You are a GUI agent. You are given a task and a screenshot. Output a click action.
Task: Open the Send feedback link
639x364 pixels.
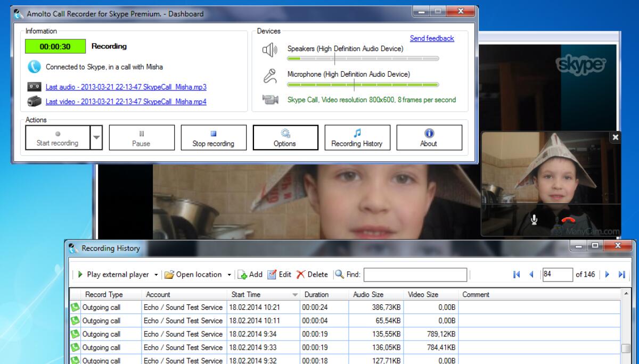pos(432,38)
